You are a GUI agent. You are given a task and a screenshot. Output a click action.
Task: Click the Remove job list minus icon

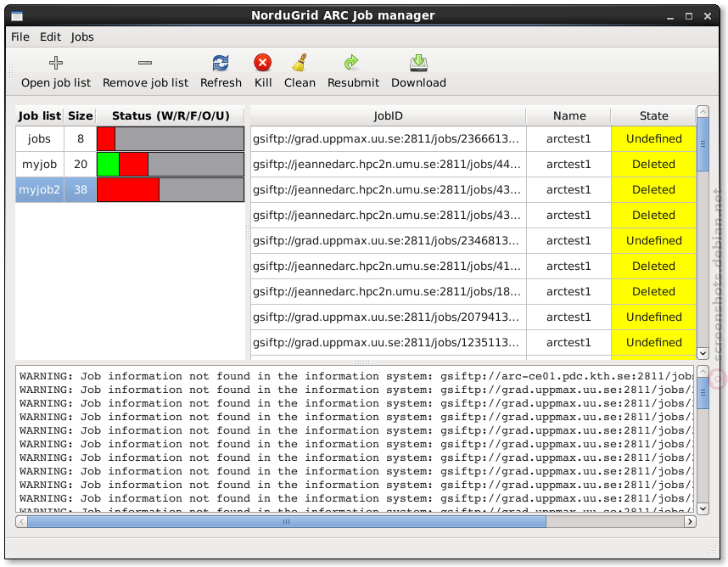[x=145, y=63]
